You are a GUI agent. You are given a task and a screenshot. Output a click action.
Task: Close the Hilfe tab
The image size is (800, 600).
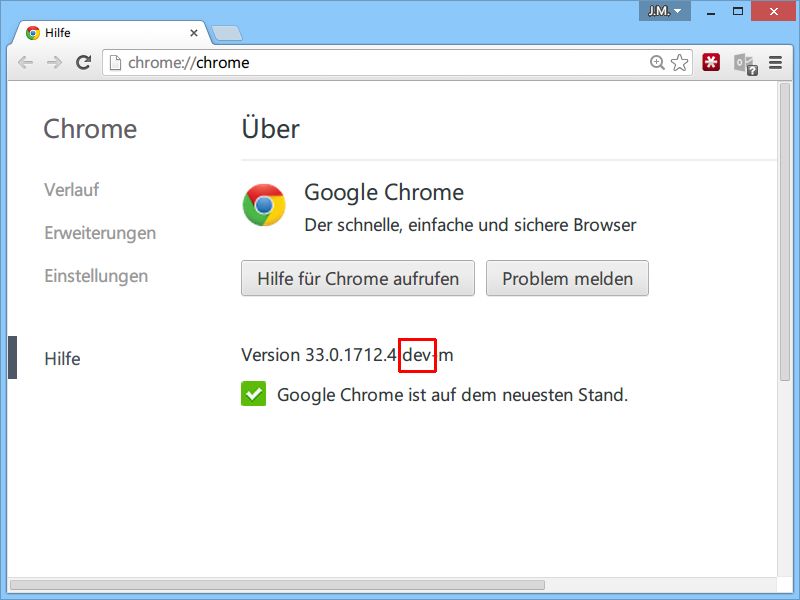click(194, 33)
